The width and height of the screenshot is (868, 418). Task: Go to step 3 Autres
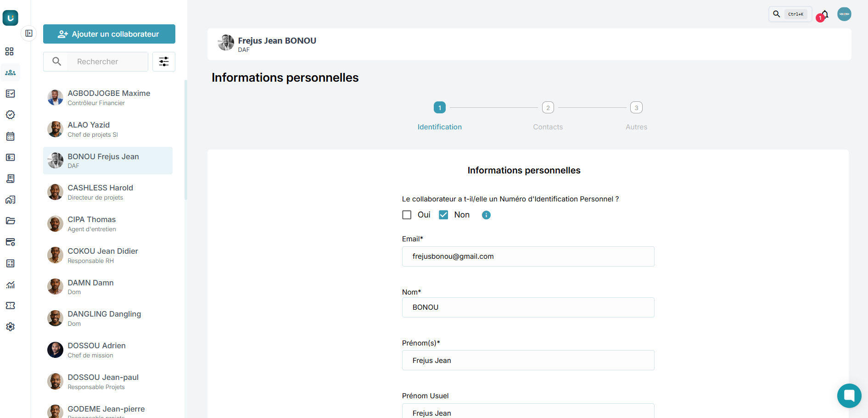pyautogui.click(x=636, y=108)
